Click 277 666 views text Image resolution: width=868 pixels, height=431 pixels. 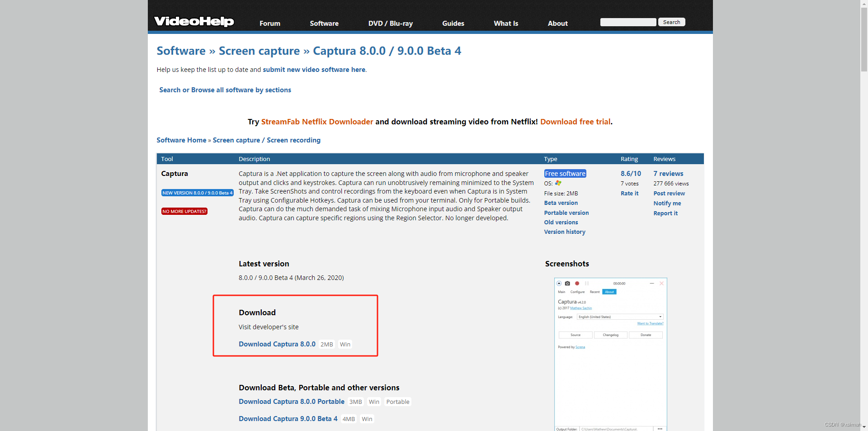[x=671, y=184]
